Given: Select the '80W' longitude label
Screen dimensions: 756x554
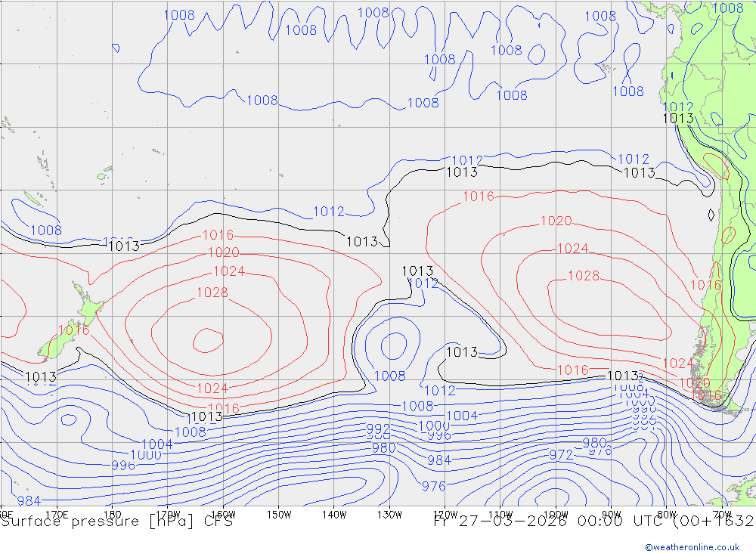Looking at the screenshot, I should pos(667,515).
